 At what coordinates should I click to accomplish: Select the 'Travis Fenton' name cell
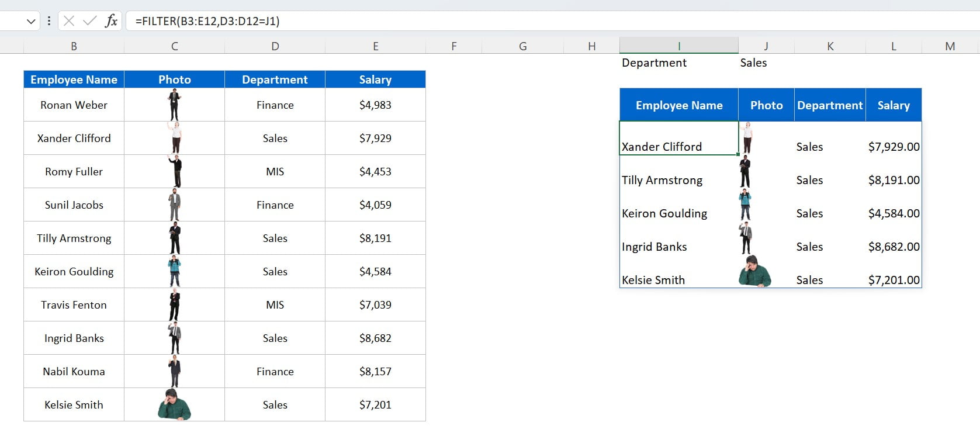(74, 304)
